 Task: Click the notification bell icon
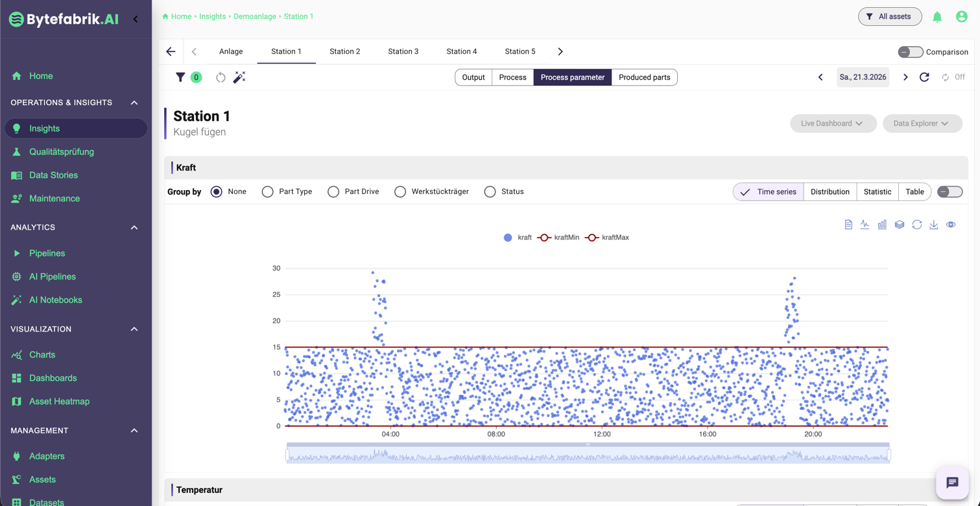(x=937, y=18)
